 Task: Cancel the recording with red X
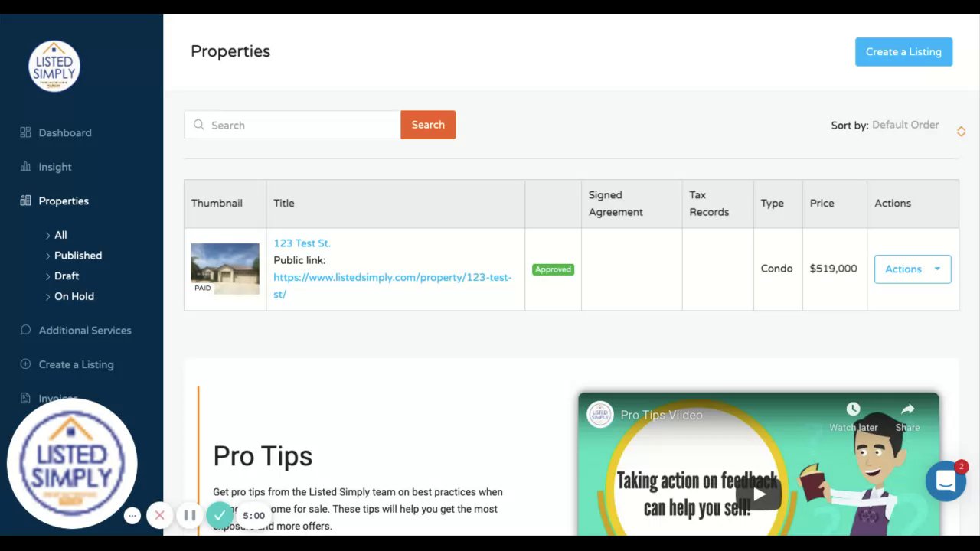click(159, 515)
